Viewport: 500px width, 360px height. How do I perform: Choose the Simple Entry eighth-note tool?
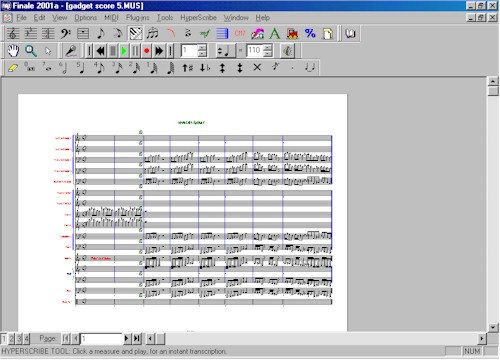coord(100,33)
